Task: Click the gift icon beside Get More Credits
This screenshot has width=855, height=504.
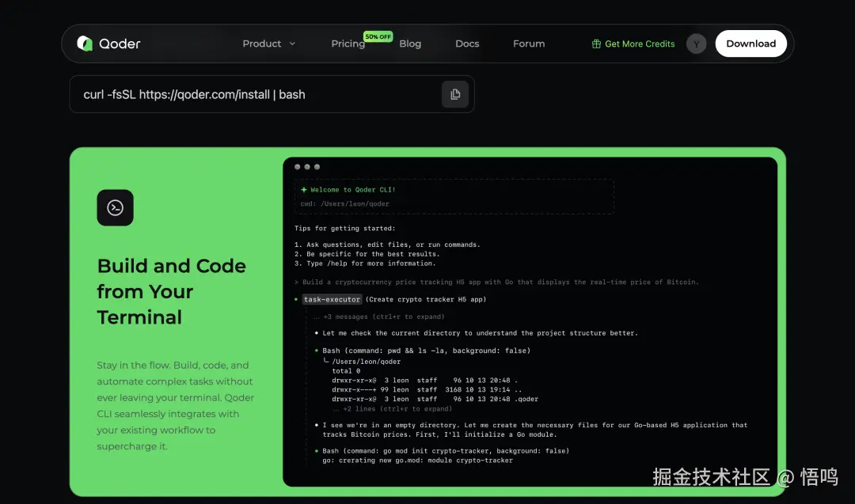Action: point(596,44)
